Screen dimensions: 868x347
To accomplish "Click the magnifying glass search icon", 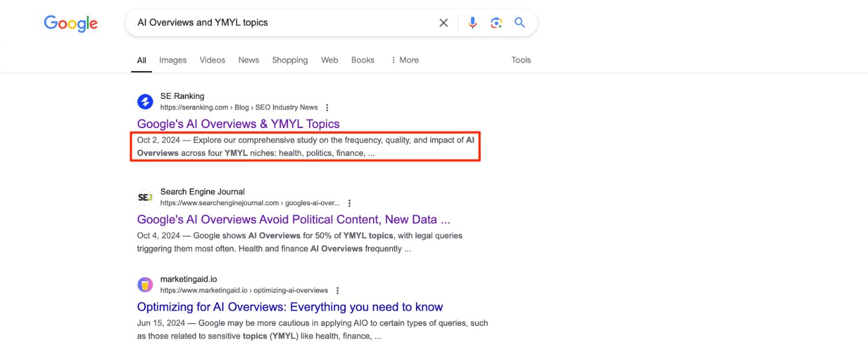I will tap(519, 23).
